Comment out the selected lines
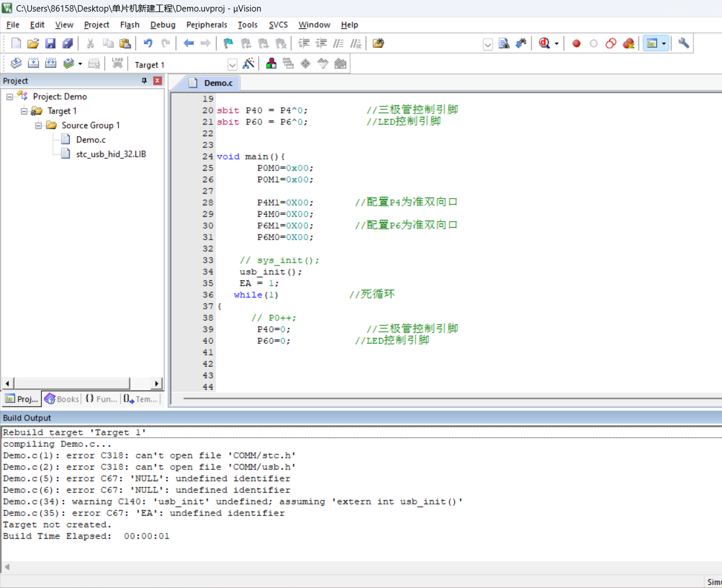722x588 pixels. [x=339, y=43]
